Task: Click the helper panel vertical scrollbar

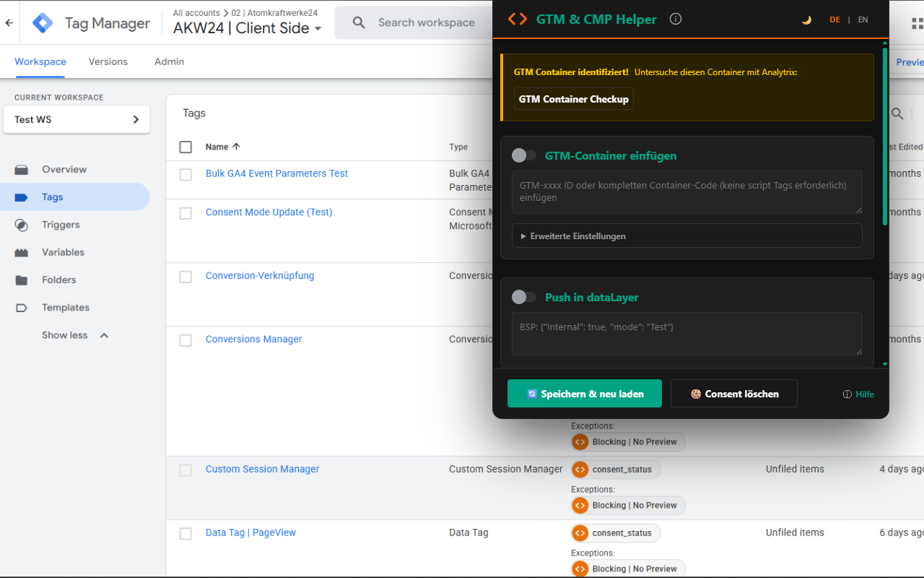Action: pos(885,136)
